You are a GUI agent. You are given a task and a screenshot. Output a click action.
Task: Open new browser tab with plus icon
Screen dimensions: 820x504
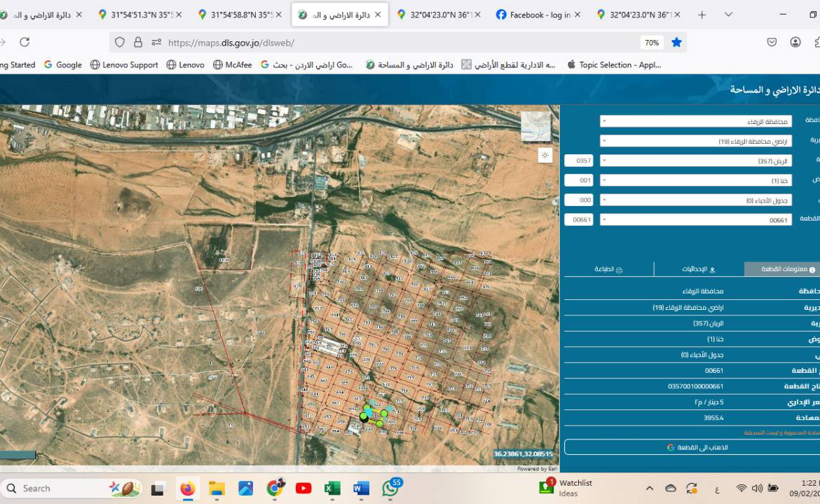pos(702,15)
